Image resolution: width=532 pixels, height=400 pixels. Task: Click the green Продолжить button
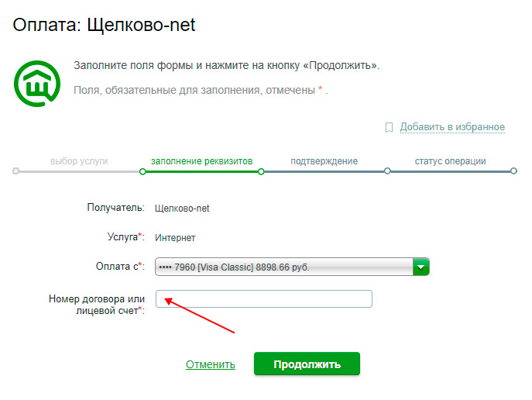point(307,364)
